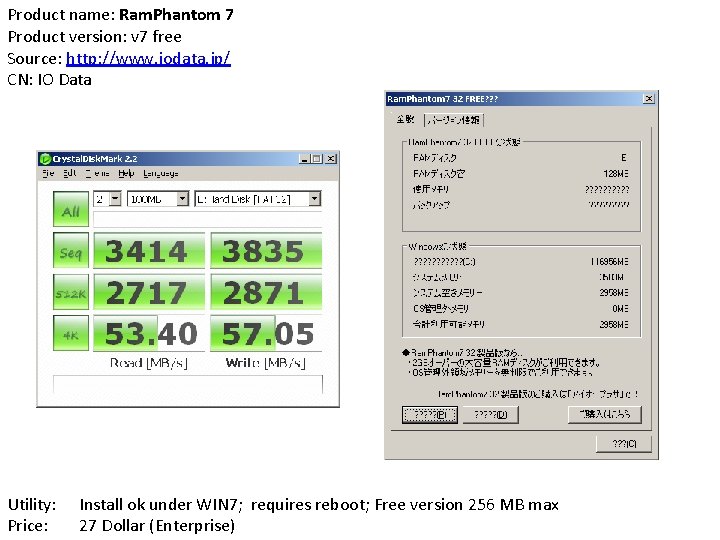720x540 pixels.
Task: Start the Seq benchmark test
Action: [x=71, y=250]
